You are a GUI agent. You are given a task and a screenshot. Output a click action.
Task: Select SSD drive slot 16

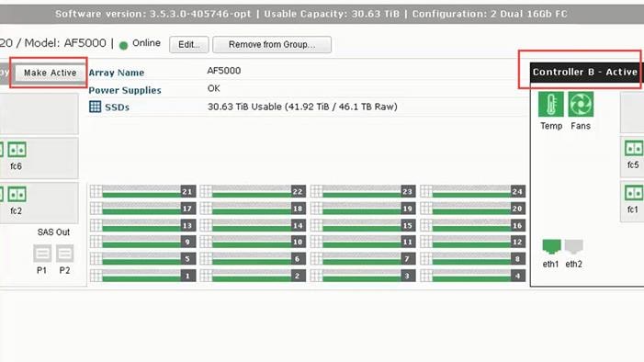pos(473,225)
